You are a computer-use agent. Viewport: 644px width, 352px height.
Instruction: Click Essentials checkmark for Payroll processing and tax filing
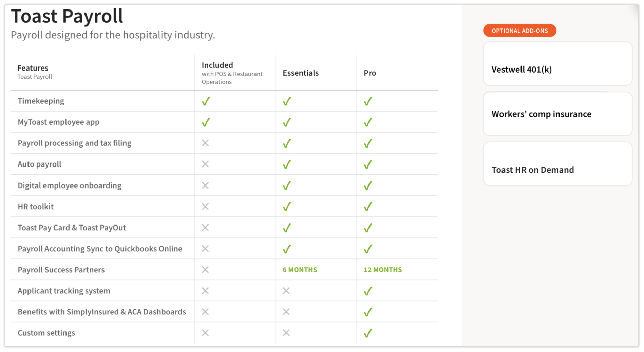click(287, 143)
